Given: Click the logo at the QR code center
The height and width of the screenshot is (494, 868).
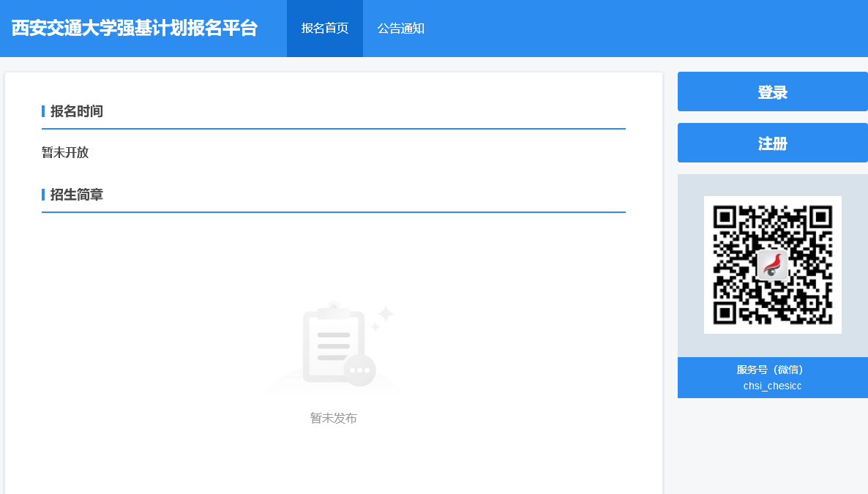Looking at the screenshot, I should (x=772, y=264).
